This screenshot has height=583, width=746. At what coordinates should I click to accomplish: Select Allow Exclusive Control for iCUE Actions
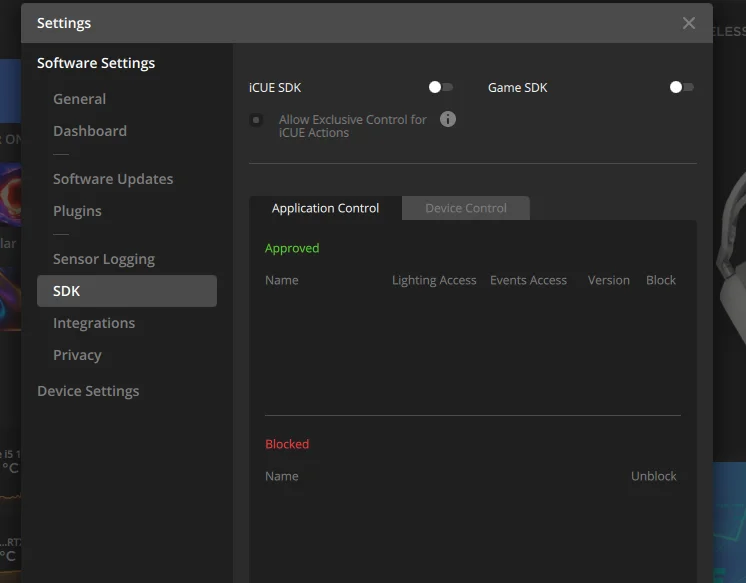tap(257, 120)
